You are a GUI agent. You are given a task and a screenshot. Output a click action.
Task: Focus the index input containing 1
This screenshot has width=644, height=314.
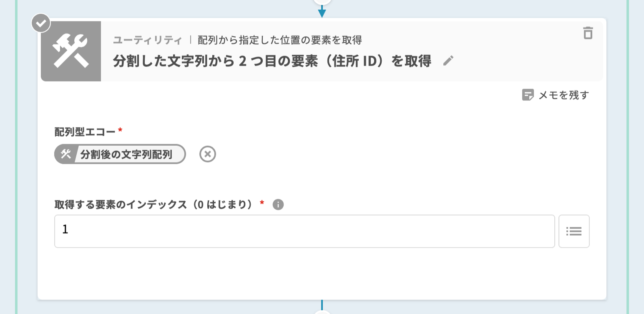304,231
